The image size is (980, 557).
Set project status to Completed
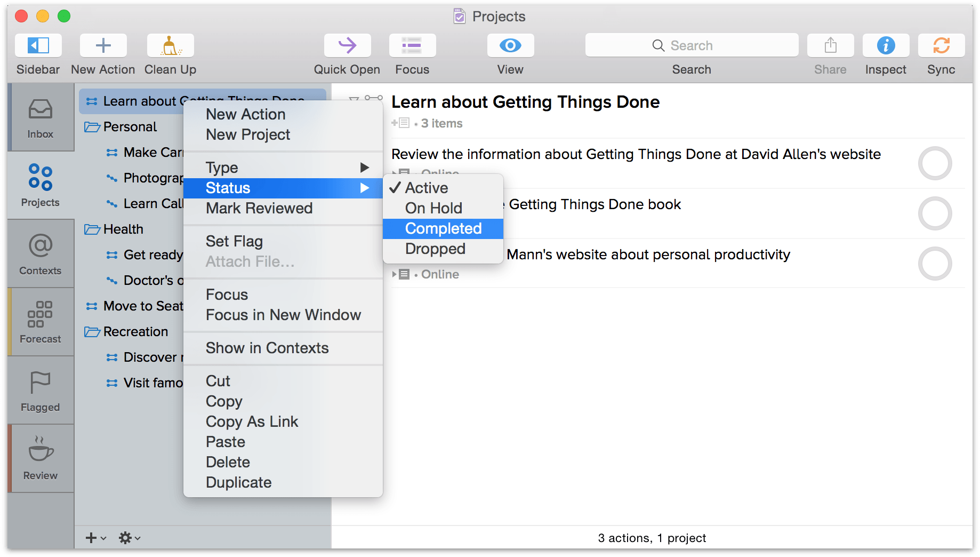pos(443,228)
